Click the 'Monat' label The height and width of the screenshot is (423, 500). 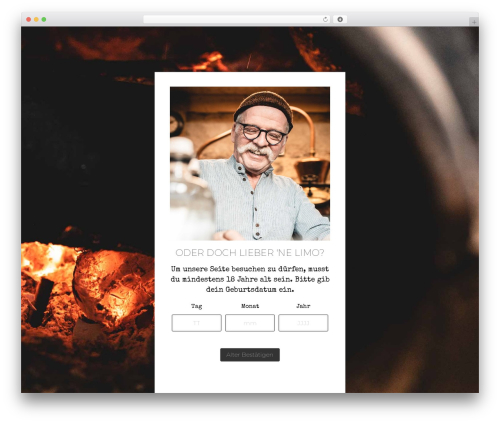pyautogui.click(x=250, y=306)
